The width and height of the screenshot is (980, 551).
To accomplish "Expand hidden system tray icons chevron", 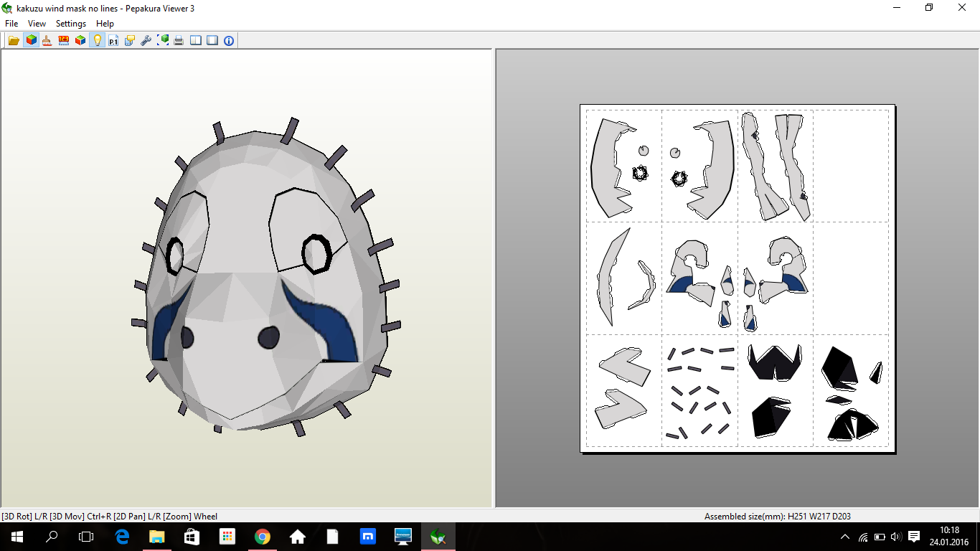I will click(x=845, y=537).
